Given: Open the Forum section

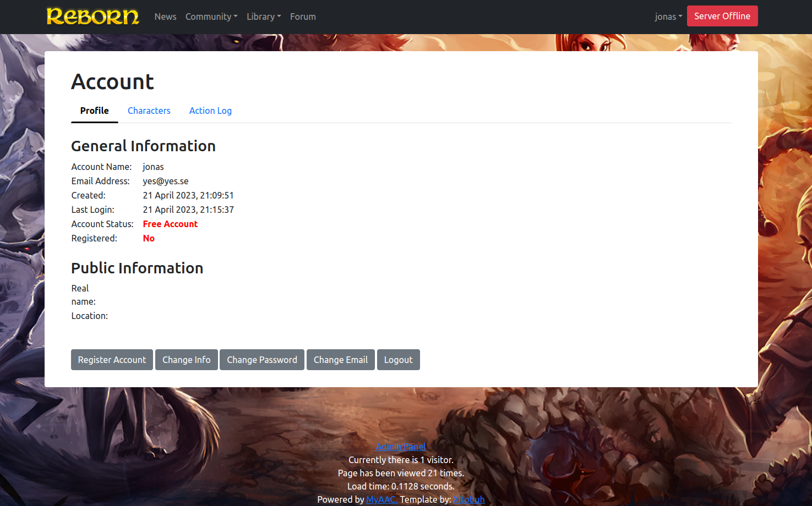Looking at the screenshot, I should 303,16.
